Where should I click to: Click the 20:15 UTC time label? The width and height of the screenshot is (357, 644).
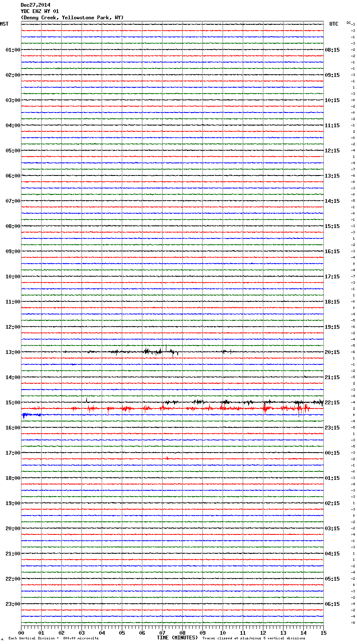pyautogui.click(x=332, y=352)
